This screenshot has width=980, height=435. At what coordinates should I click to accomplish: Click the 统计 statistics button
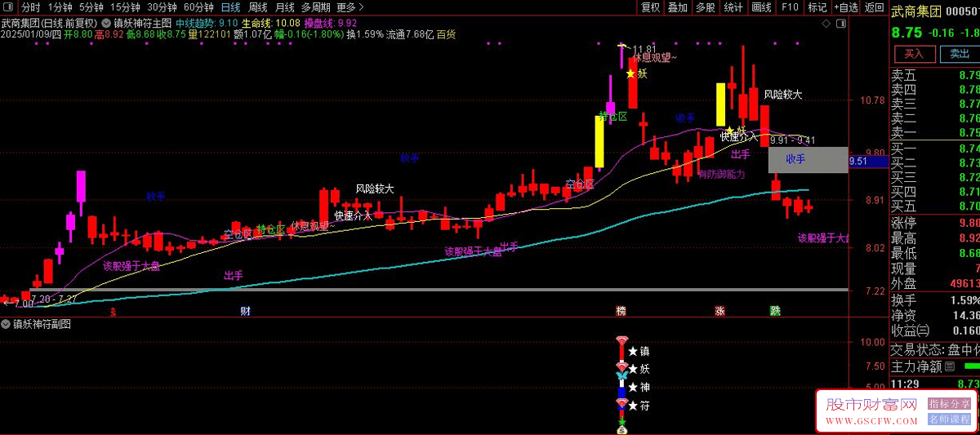(x=733, y=7)
